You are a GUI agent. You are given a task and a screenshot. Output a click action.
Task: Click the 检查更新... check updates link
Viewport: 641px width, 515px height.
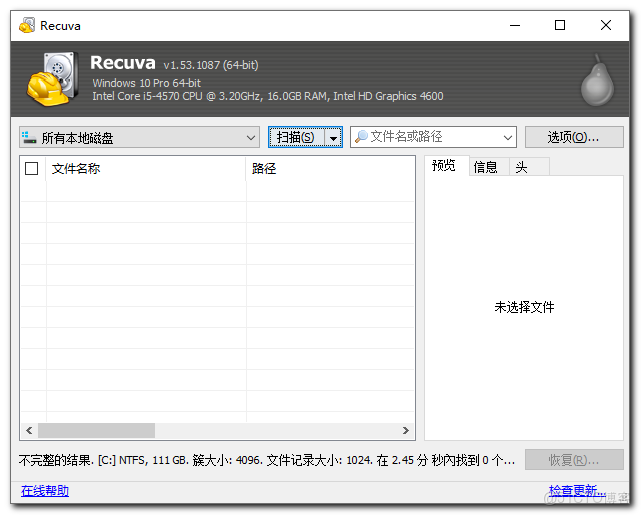[x=577, y=490]
